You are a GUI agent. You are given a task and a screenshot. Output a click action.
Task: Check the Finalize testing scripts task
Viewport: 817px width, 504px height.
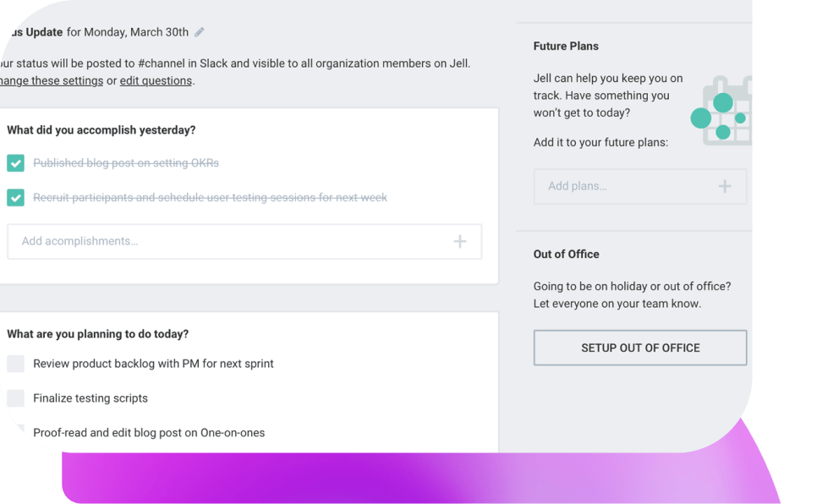point(15,398)
